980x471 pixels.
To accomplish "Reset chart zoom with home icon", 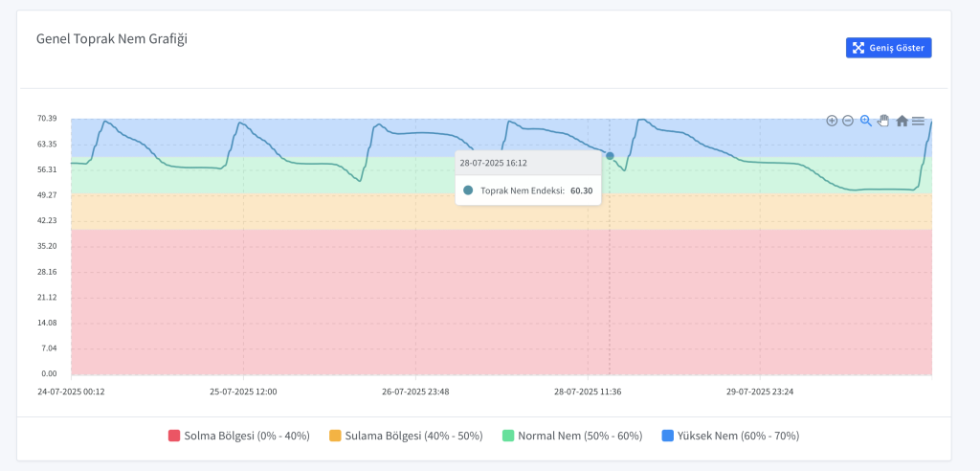I will [902, 121].
